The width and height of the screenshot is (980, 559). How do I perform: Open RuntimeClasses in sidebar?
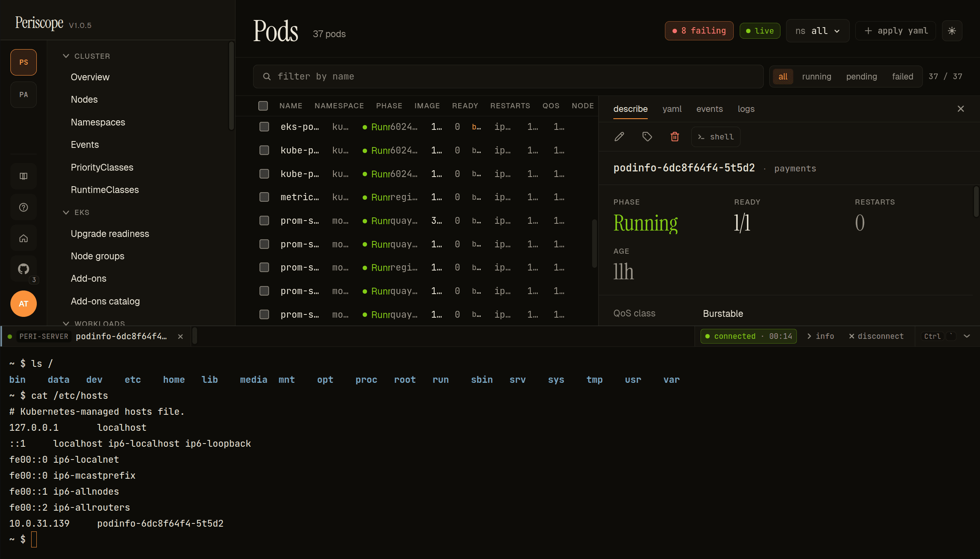(105, 190)
